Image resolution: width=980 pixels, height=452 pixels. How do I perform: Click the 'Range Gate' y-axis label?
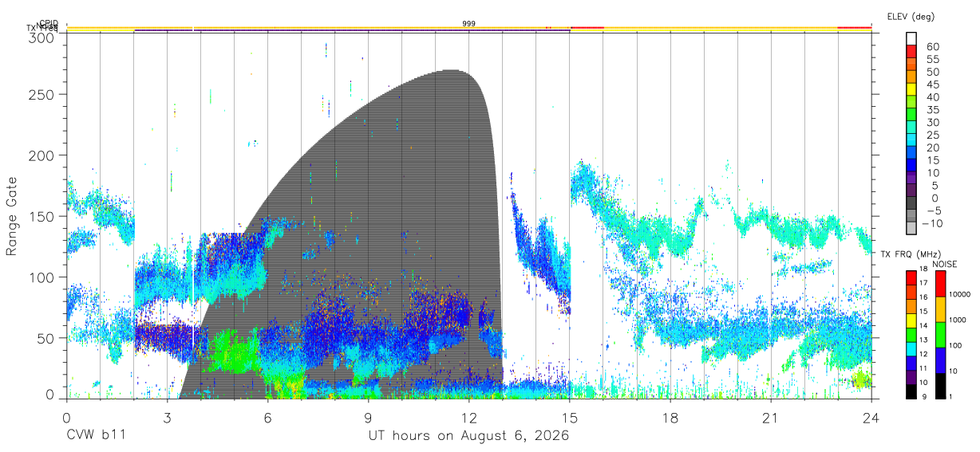(x=12, y=217)
